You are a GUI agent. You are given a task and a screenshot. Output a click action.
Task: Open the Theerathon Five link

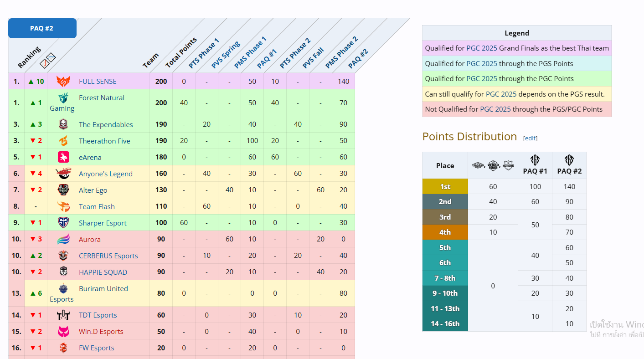tap(104, 141)
